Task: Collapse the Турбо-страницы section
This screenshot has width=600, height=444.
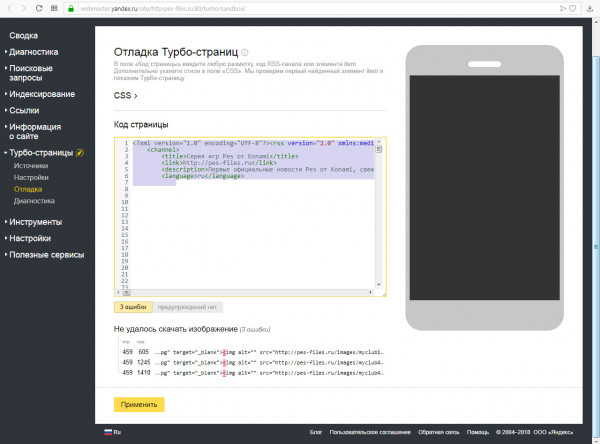Action: pos(41,153)
